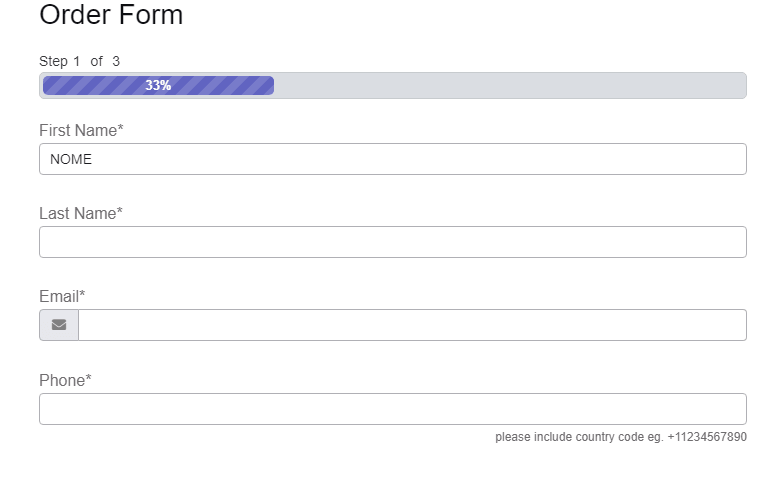Click the Step 1 text

(60, 61)
